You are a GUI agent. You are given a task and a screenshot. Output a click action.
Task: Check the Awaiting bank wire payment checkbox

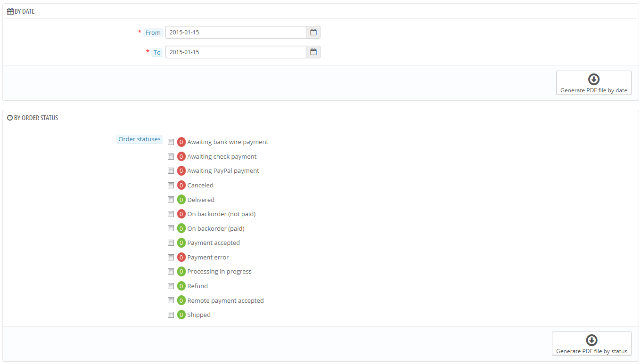(x=171, y=142)
